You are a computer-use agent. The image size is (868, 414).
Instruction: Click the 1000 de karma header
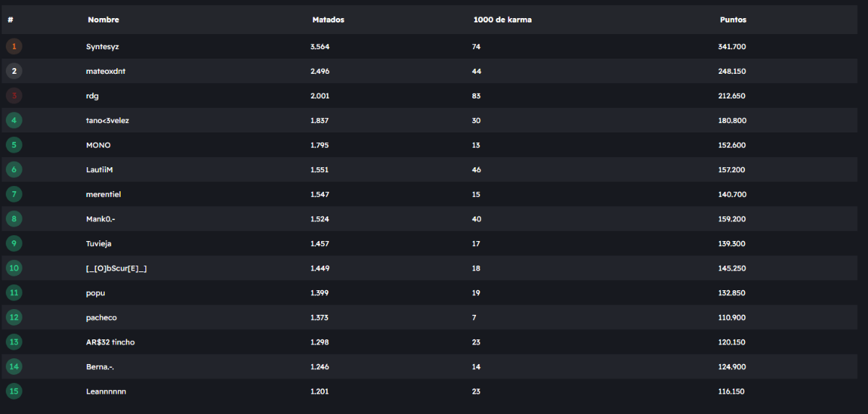pos(502,20)
